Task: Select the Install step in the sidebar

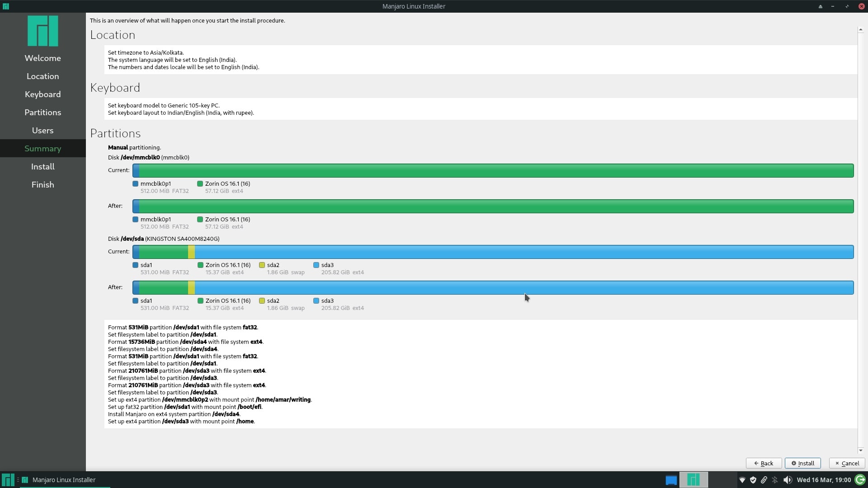Action: [43, 167]
